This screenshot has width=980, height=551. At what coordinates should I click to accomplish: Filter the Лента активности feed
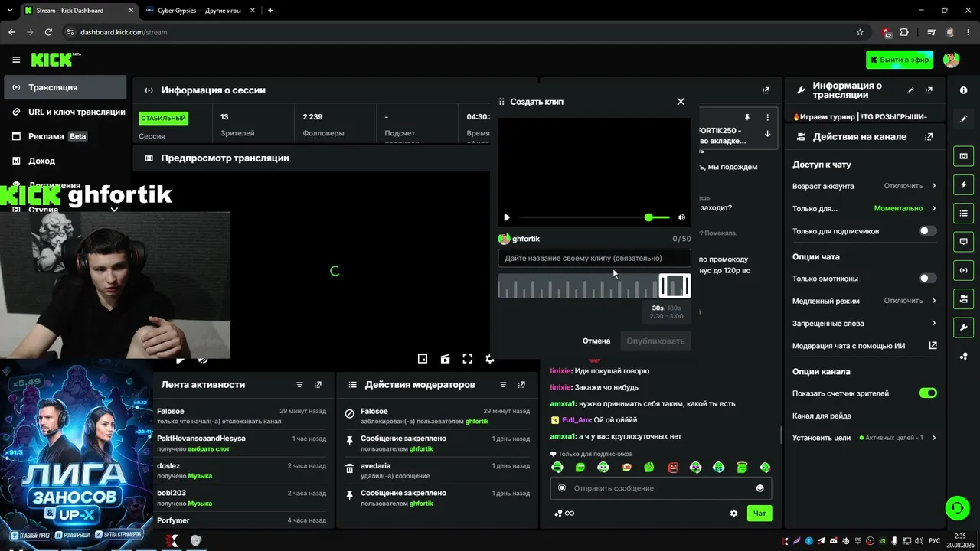(299, 385)
